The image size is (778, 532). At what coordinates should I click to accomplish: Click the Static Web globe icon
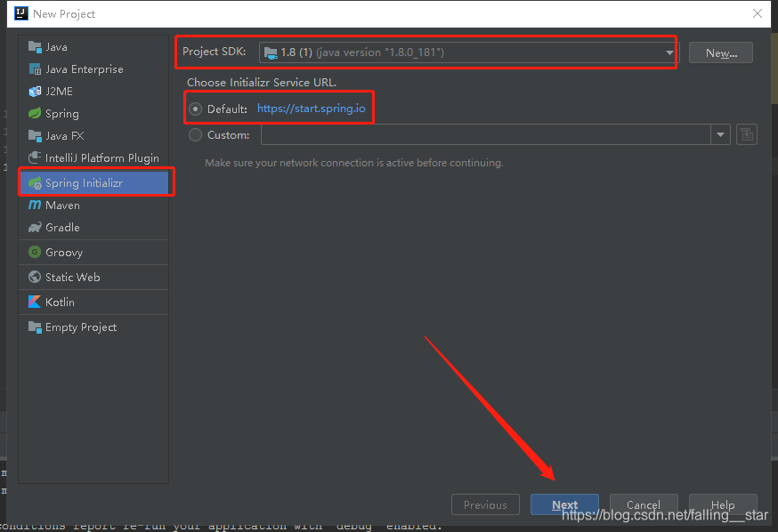(35, 277)
